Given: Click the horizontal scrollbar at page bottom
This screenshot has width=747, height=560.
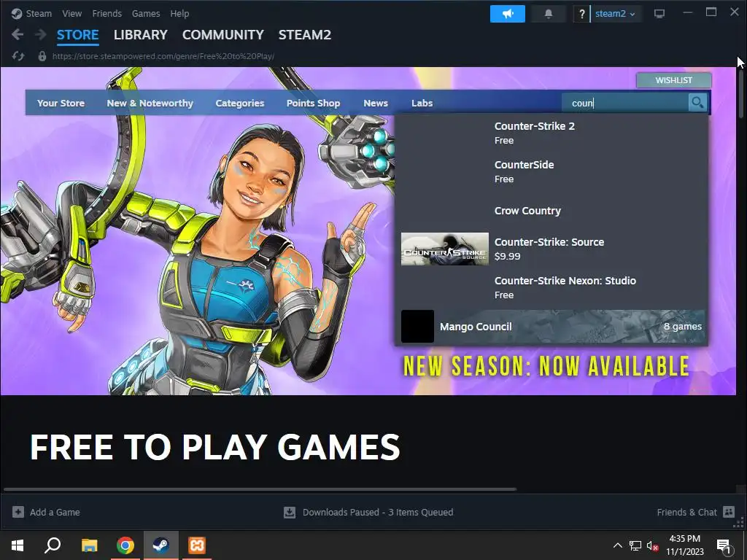Looking at the screenshot, I should click(x=260, y=489).
